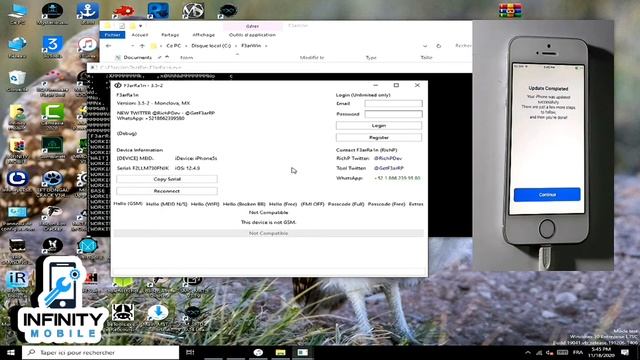640x360 pixels.
Task: Click the WhatsApp phone number link
Action: pos(397,178)
